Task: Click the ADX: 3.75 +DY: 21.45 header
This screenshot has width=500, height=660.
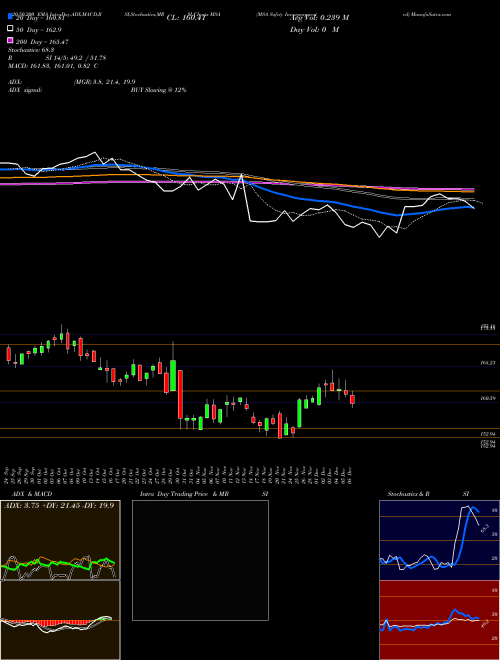Action: coord(59,505)
